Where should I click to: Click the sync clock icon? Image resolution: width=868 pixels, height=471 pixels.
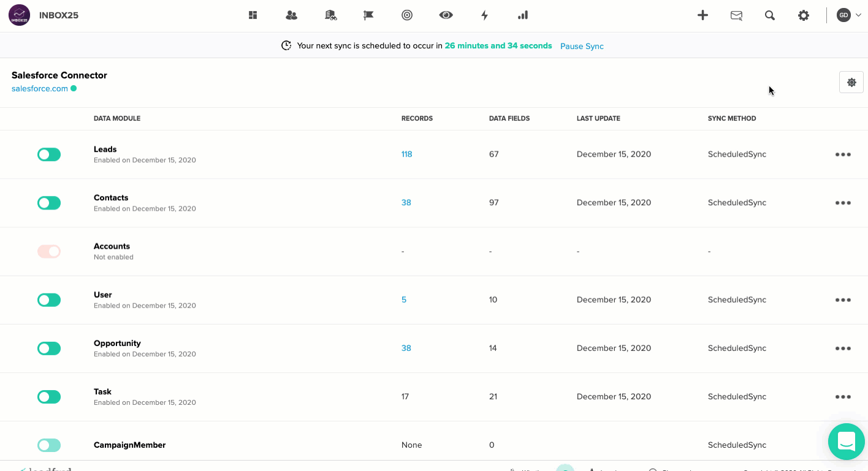click(286, 46)
